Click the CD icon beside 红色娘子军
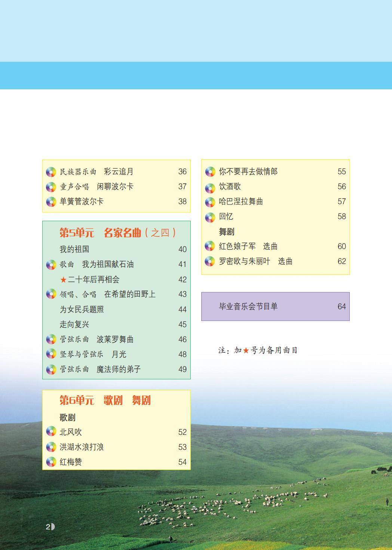 (x=210, y=247)
